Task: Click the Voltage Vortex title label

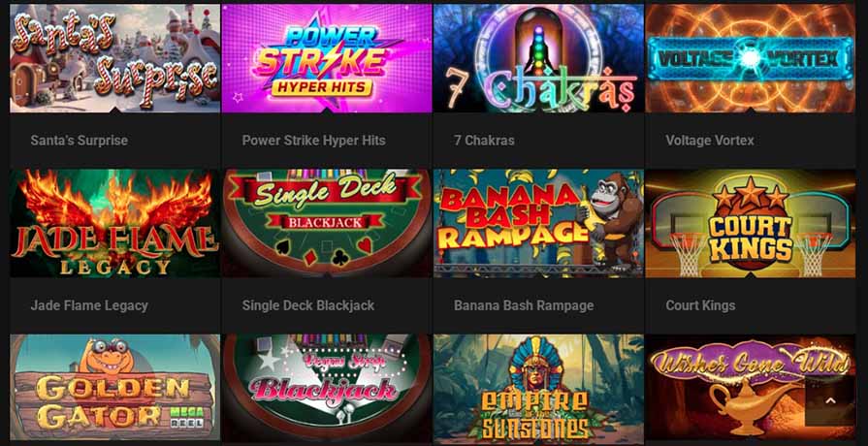Action: 710,141
